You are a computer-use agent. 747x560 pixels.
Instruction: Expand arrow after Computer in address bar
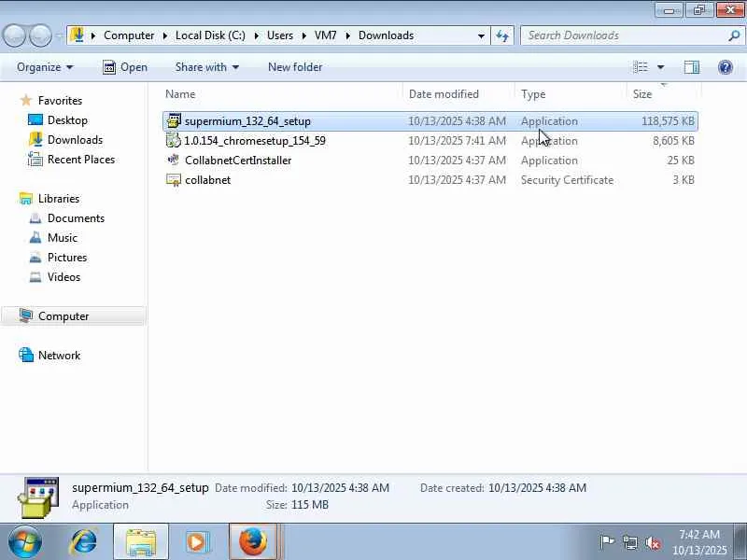click(x=165, y=35)
